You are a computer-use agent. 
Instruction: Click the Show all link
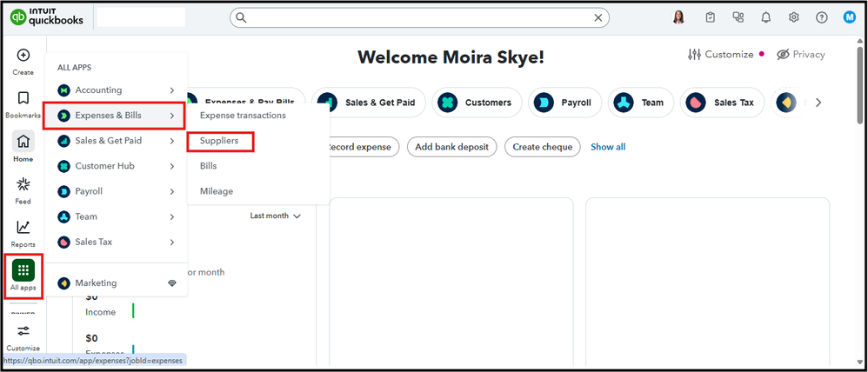[608, 147]
